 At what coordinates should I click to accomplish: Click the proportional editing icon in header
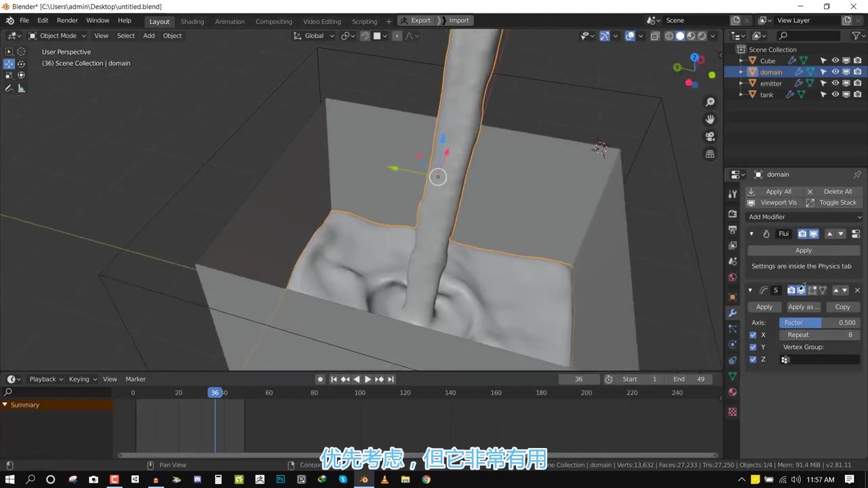tap(397, 36)
